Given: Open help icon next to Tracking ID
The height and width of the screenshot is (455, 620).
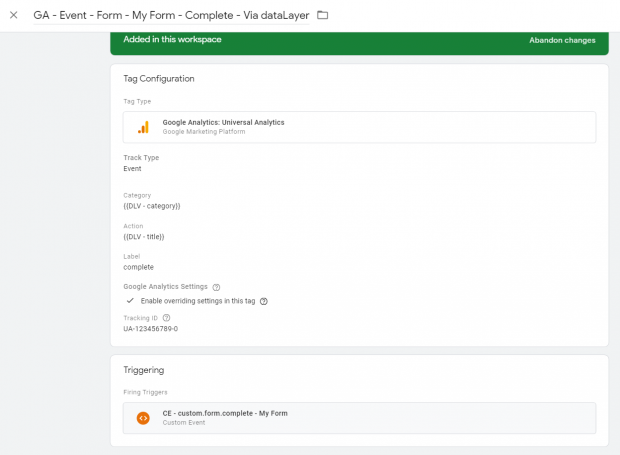Looking at the screenshot, I should click(166, 318).
